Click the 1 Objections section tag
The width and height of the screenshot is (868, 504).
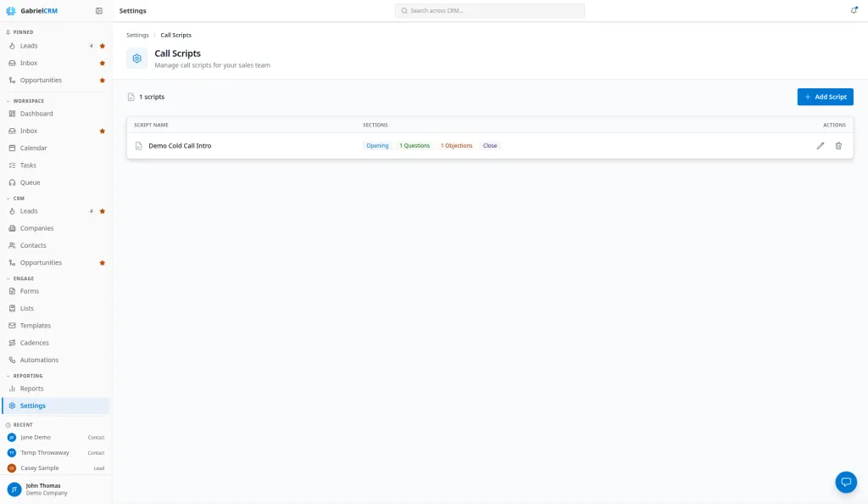point(457,146)
